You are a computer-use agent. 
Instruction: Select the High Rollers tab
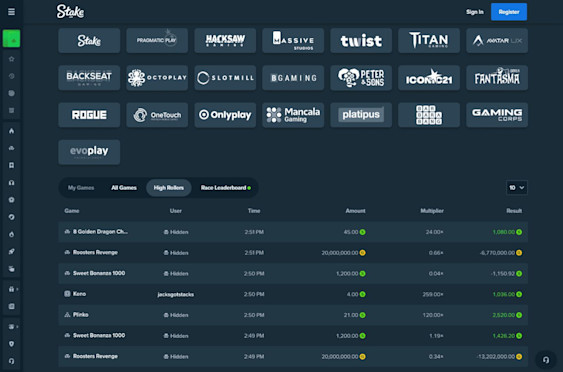[169, 188]
